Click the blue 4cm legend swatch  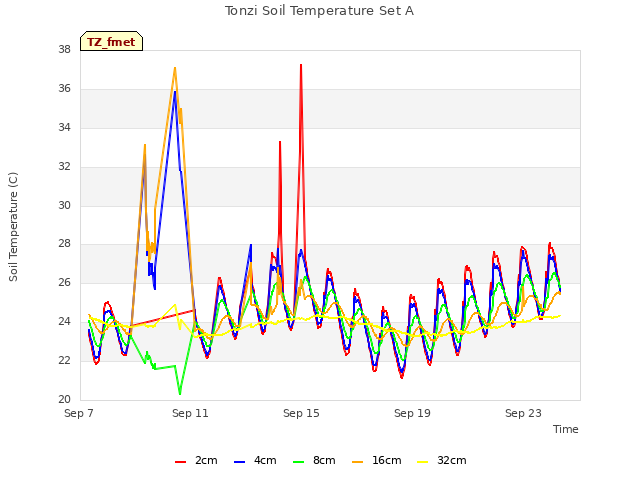(x=240, y=461)
